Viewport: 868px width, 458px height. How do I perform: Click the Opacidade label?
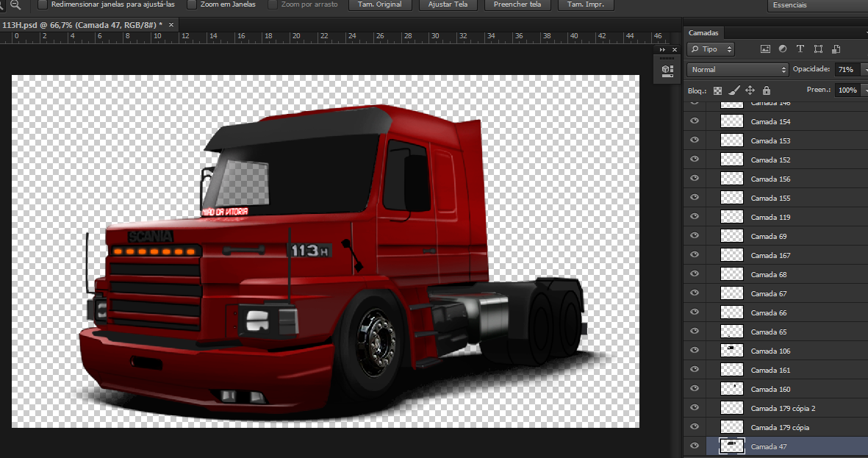[811, 69]
